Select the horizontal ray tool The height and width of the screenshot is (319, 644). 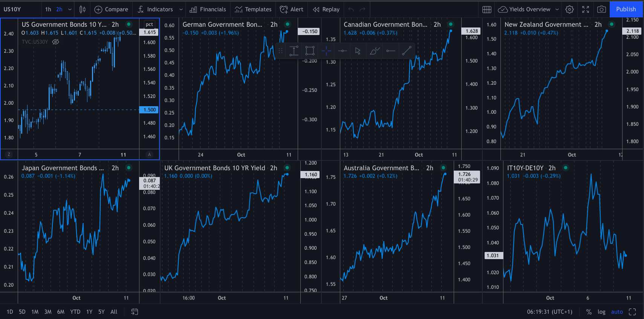(x=391, y=50)
